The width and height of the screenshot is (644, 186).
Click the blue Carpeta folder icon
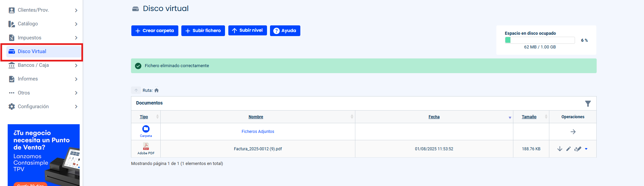[146, 129]
